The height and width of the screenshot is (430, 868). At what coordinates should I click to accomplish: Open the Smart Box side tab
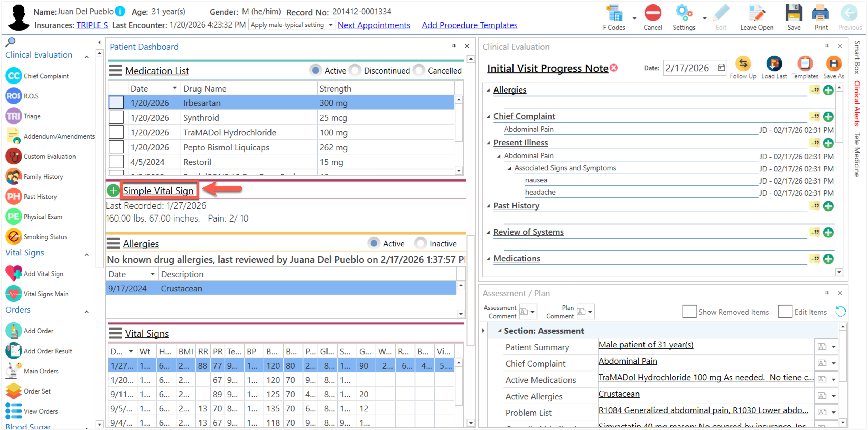[857, 57]
